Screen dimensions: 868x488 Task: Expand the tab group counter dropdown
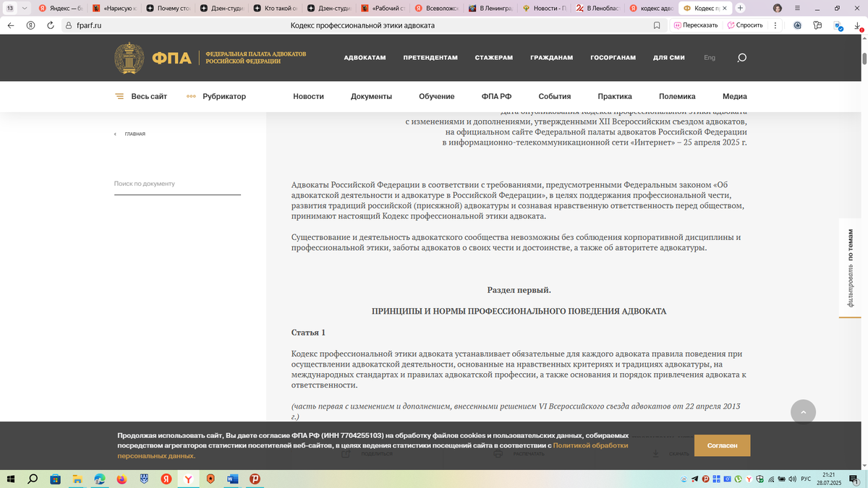point(17,7)
